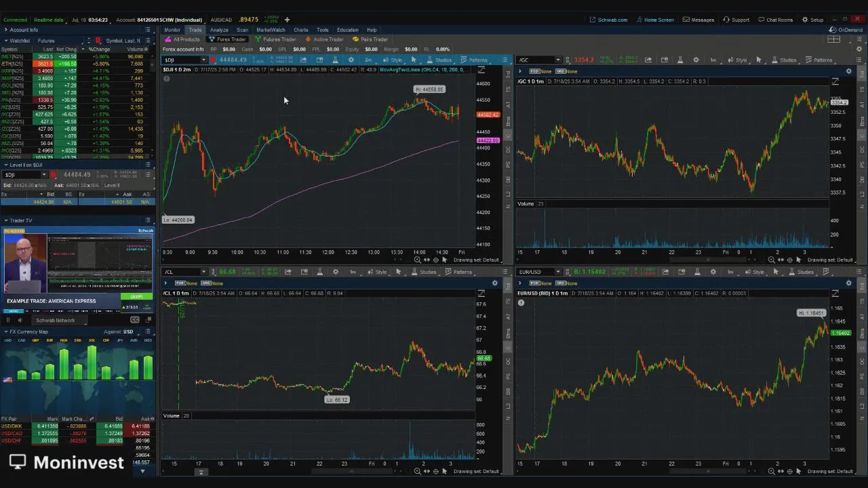Open Studies on the EUR/USD chart
Image resolution: width=868 pixels, height=488 pixels.
tap(801, 272)
